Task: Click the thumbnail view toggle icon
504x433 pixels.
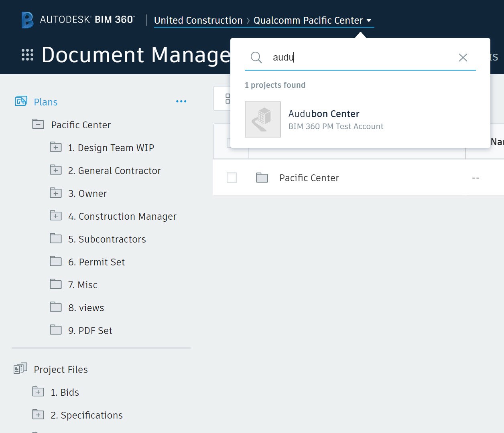Action: click(x=228, y=99)
